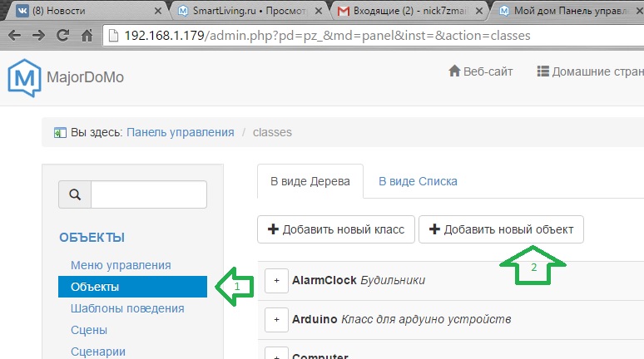
Task: Open Сцены in the sidebar
Action: (x=89, y=330)
